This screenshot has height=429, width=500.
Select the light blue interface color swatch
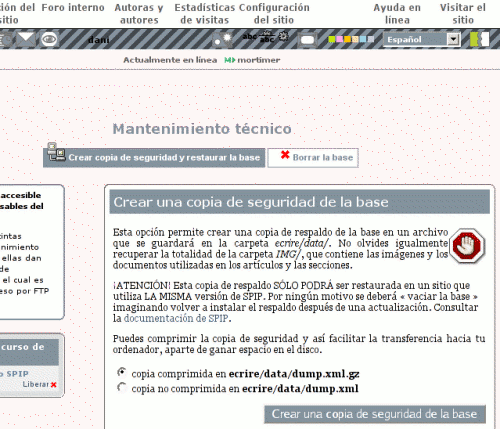pos(363,39)
